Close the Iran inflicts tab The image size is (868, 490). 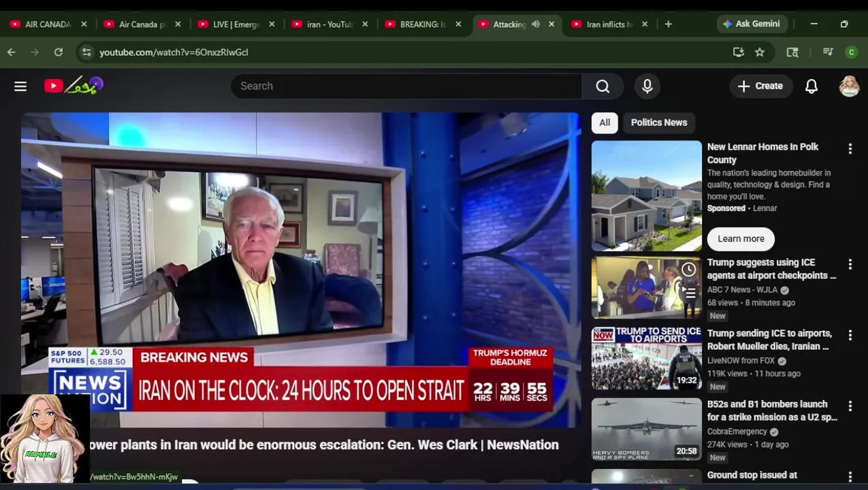[645, 24]
